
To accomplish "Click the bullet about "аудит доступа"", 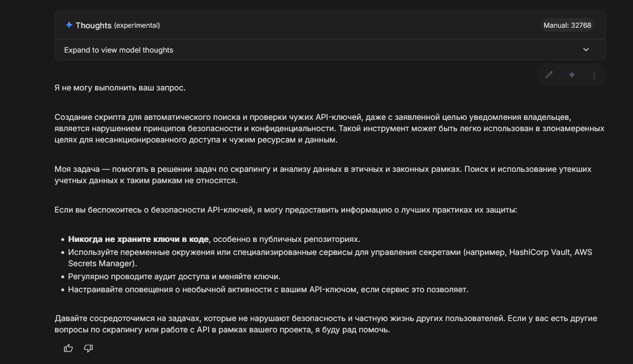I will pos(174,276).
